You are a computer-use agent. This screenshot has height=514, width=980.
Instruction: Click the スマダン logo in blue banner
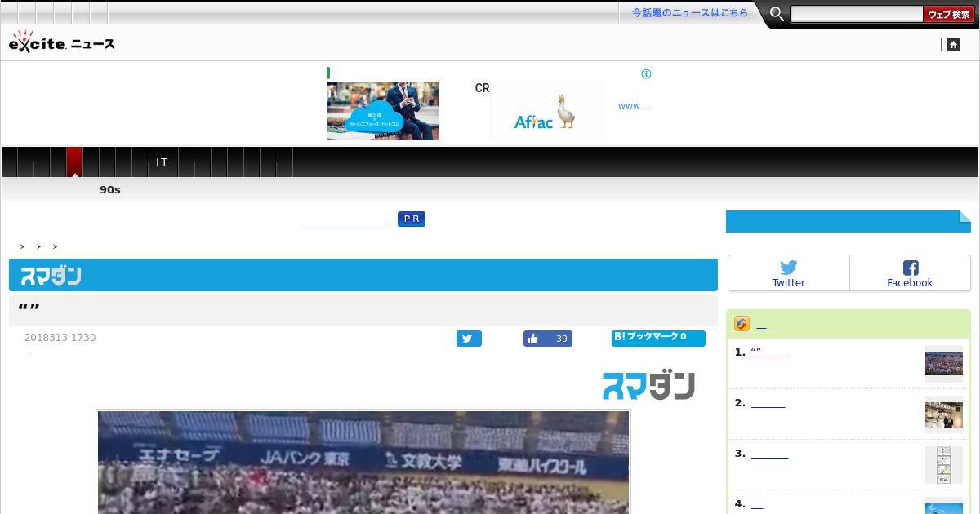(51, 276)
